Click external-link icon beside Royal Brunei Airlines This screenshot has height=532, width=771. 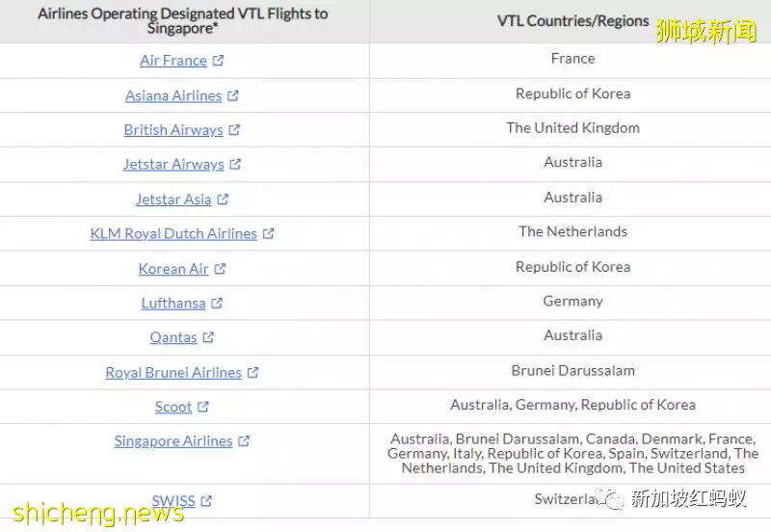[x=253, y=373]
